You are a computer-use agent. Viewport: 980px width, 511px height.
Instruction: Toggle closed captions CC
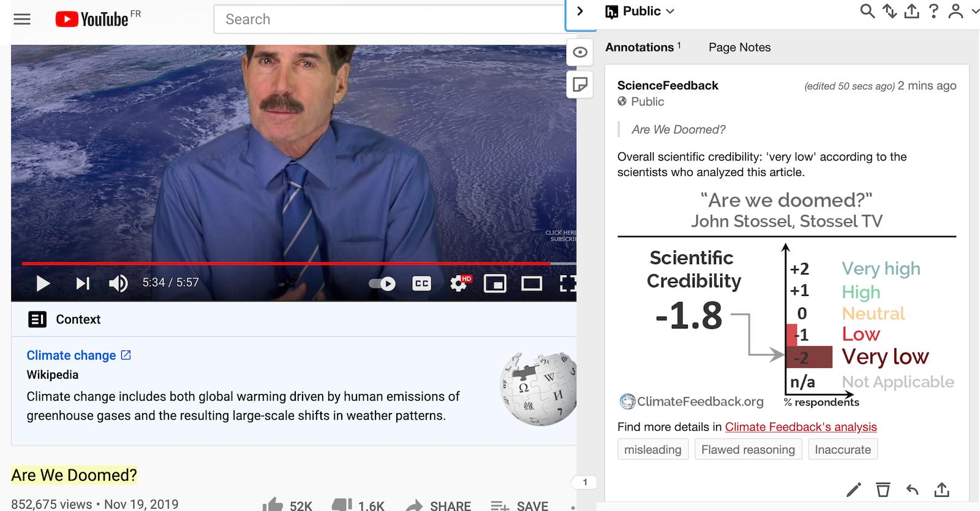tap(421, 283)
